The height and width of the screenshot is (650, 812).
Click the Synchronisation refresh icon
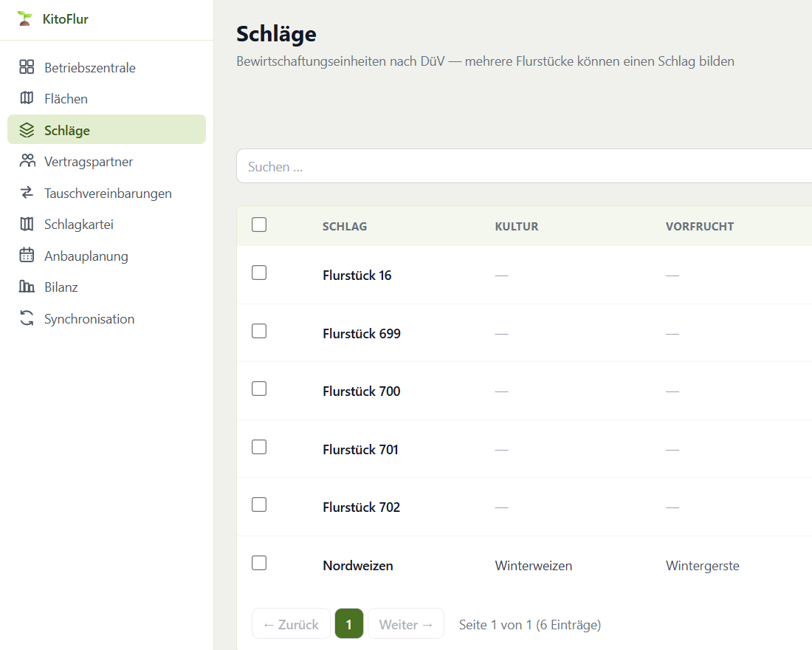pos(27,318)
